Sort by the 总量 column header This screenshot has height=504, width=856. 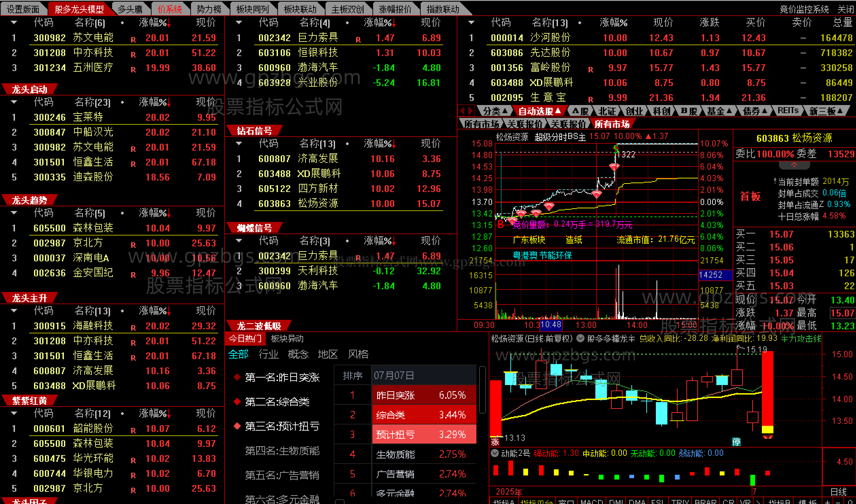click(x=842, y=23)
